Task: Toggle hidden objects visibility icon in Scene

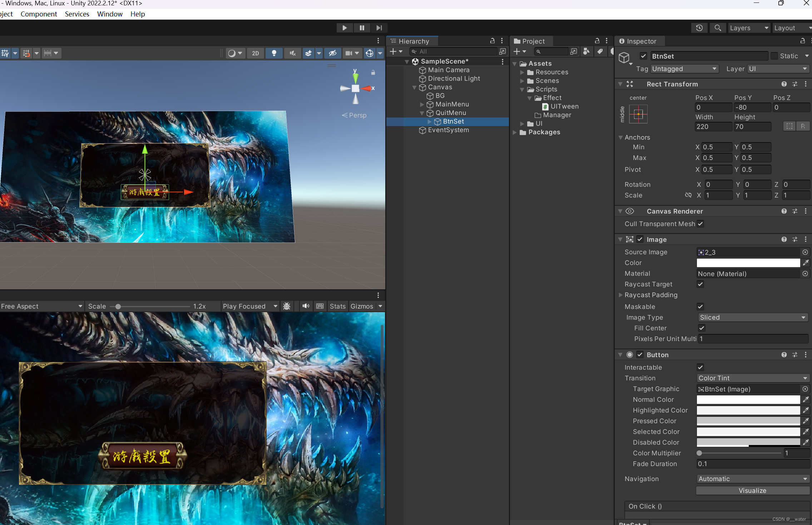Action: click(332, 53)
